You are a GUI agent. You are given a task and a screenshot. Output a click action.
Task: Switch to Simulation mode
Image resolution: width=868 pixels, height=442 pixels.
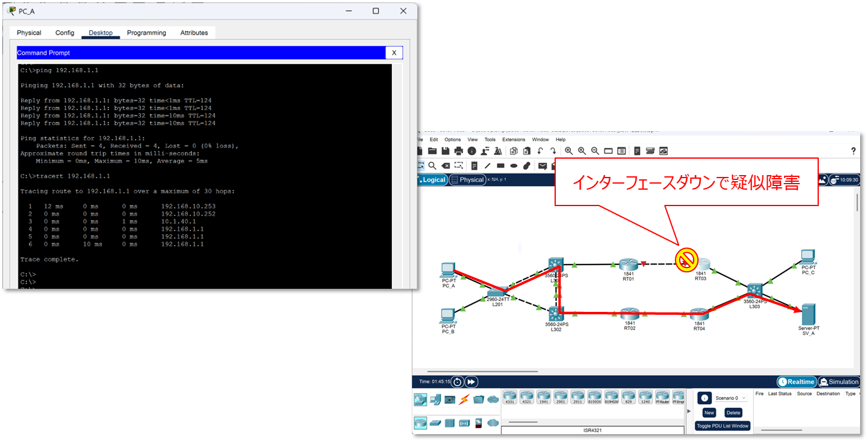839,382
